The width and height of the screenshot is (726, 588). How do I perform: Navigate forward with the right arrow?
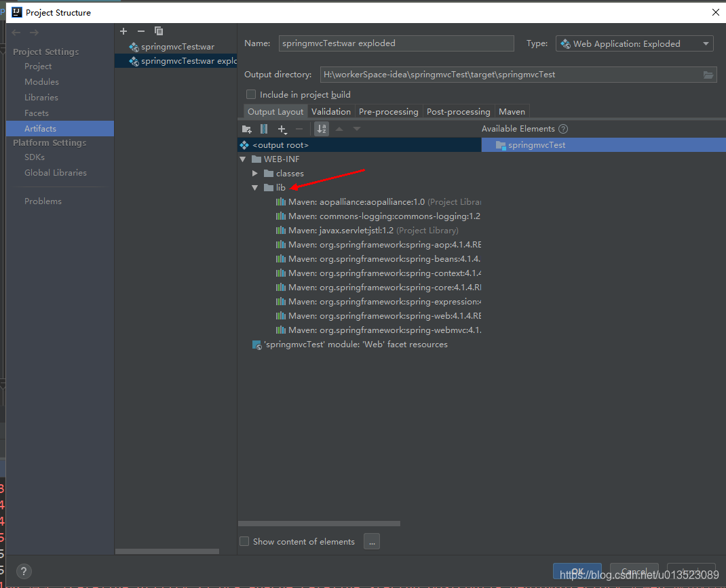pos(34,33)
